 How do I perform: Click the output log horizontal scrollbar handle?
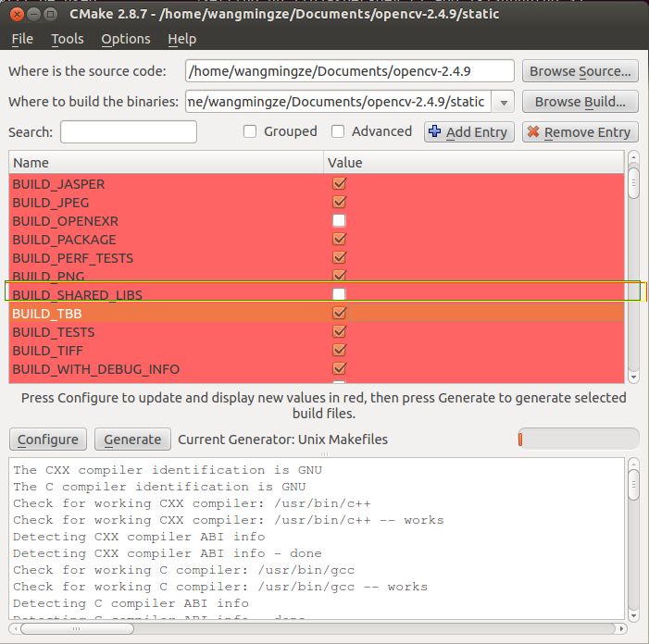(77, 628)
